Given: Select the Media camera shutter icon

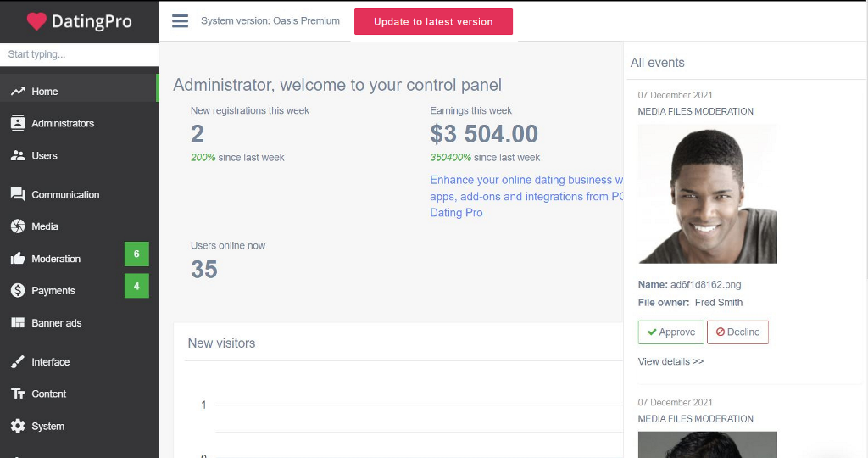Looking at the screenshot, I should [18, 226].
